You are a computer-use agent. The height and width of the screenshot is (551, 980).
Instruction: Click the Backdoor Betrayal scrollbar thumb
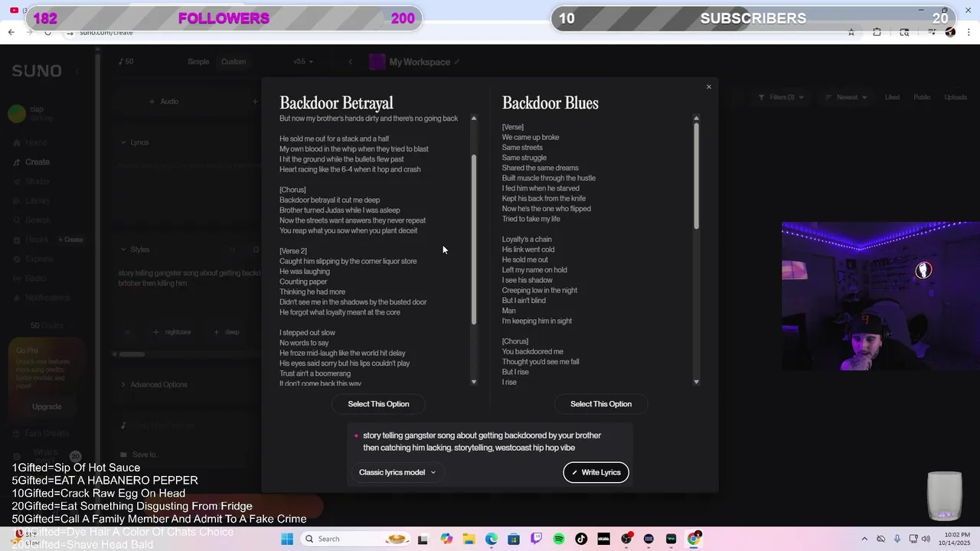point(474,239)
